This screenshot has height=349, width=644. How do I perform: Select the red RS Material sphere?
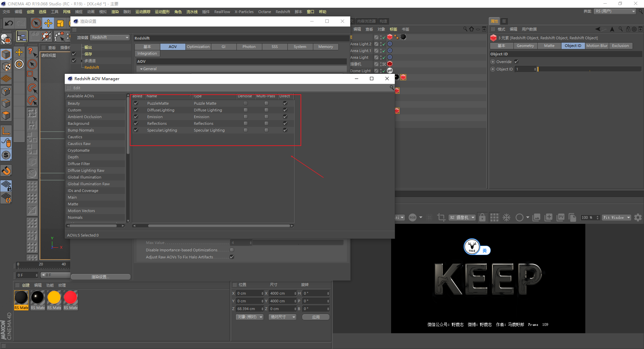(70, 297)
